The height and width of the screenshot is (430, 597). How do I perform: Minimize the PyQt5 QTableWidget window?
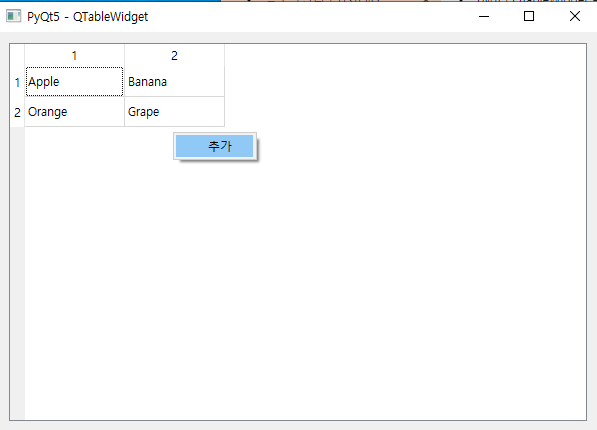pos(484,16)
